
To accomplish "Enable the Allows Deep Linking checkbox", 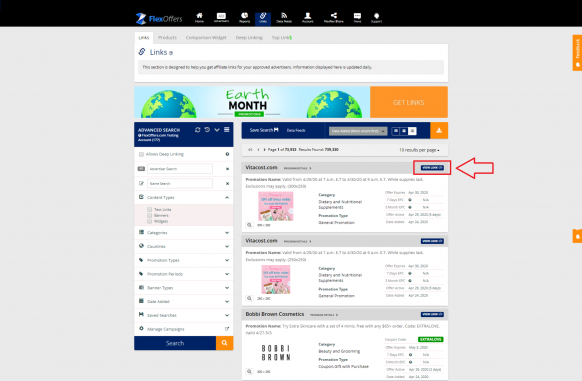I will pos(141,154).
